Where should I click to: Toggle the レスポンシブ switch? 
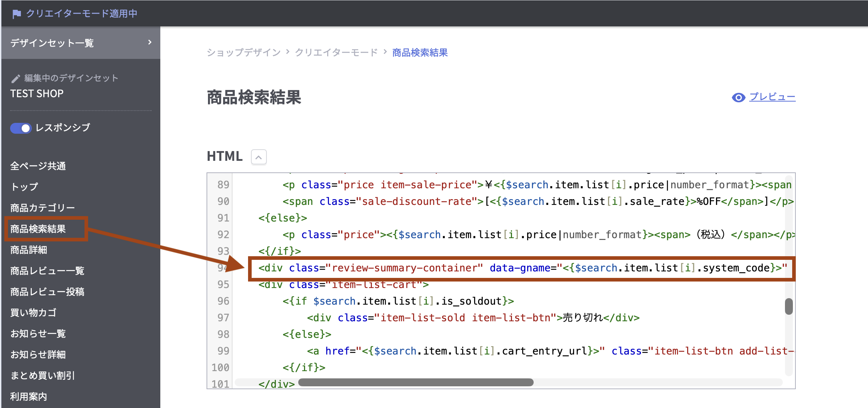[21, 128]
